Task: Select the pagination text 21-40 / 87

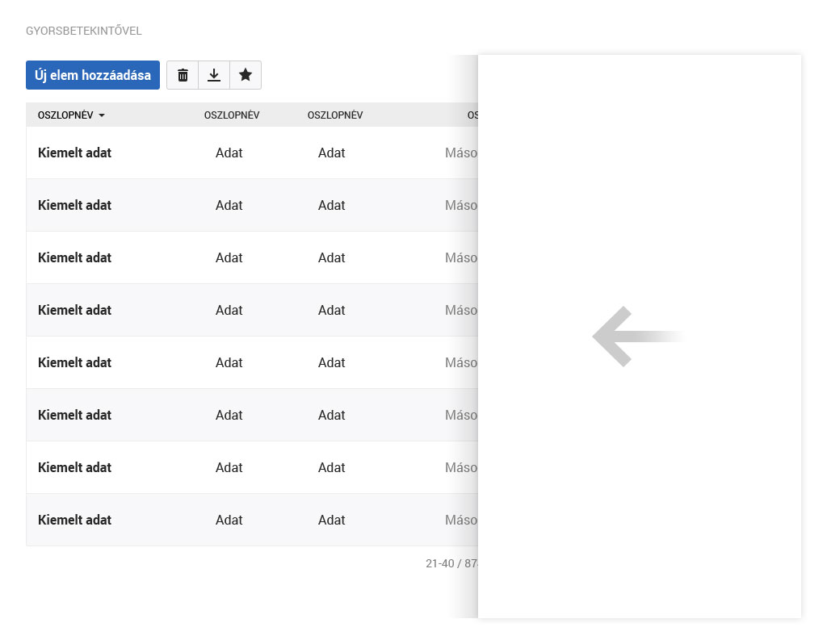Action: [x=451, y=563]
